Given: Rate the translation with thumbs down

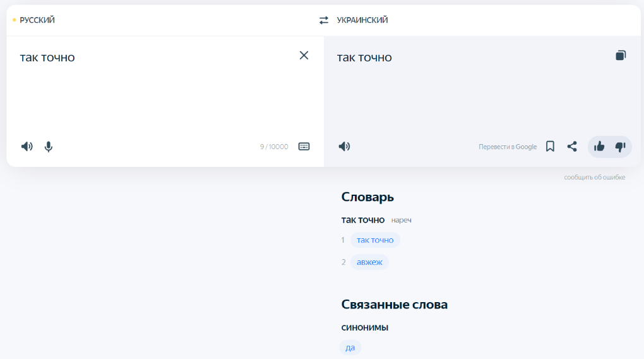Looking at the screenshot, I should coord(620,147).
